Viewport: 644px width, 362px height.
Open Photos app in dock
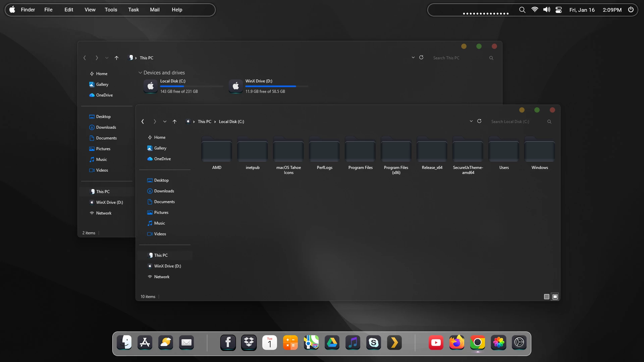(x=498, y=343)
